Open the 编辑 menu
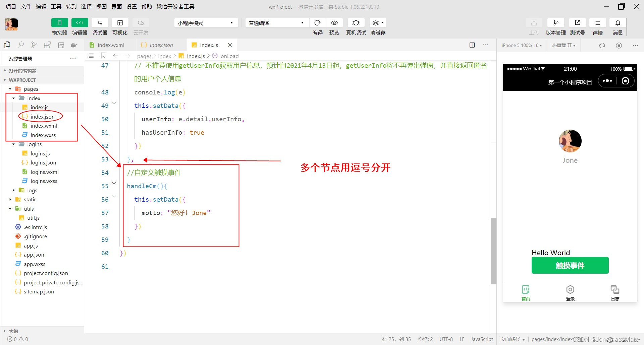The image size is (644, 345). coord(41,6)
